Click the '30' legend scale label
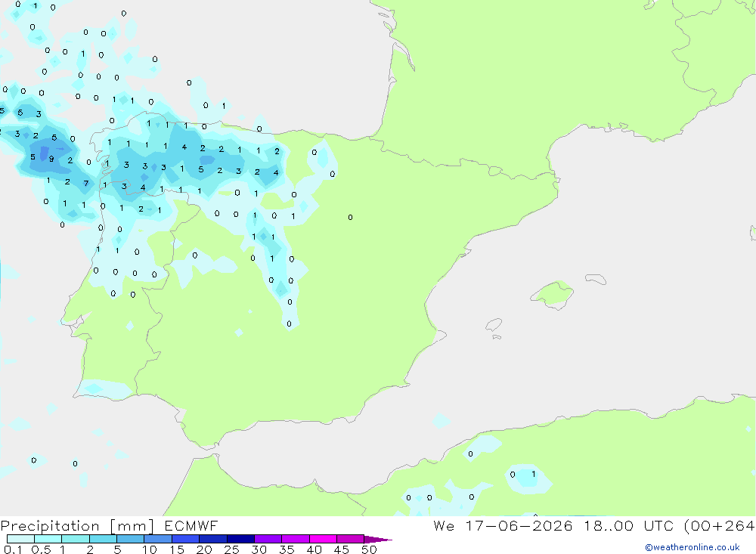 [x=259, y=549]
